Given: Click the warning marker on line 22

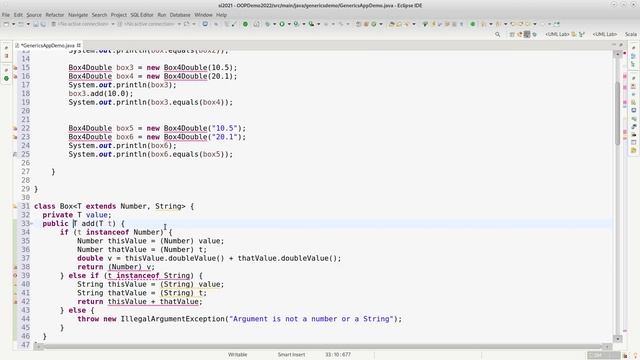Looking at the screenshot, I should 15,128.
